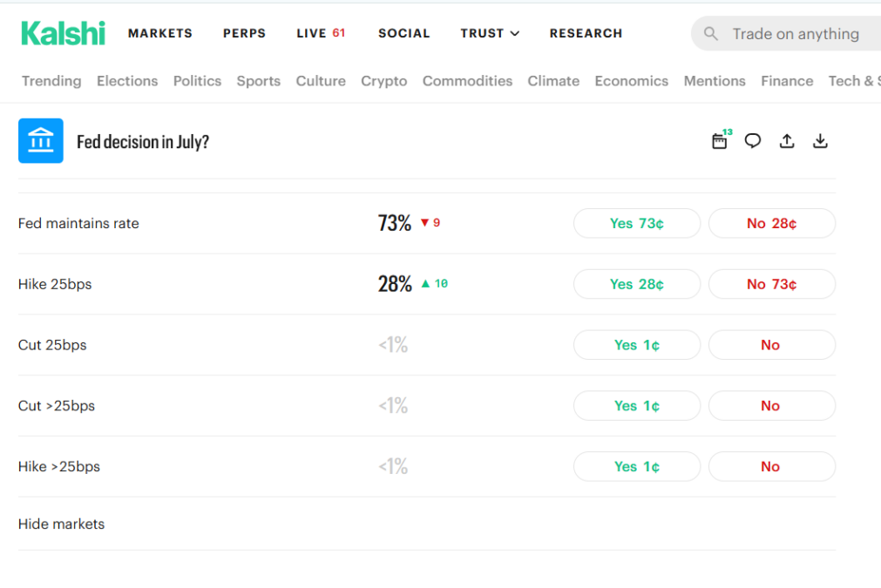Click the blue Fed bank building icon

[x=40, y=140]
